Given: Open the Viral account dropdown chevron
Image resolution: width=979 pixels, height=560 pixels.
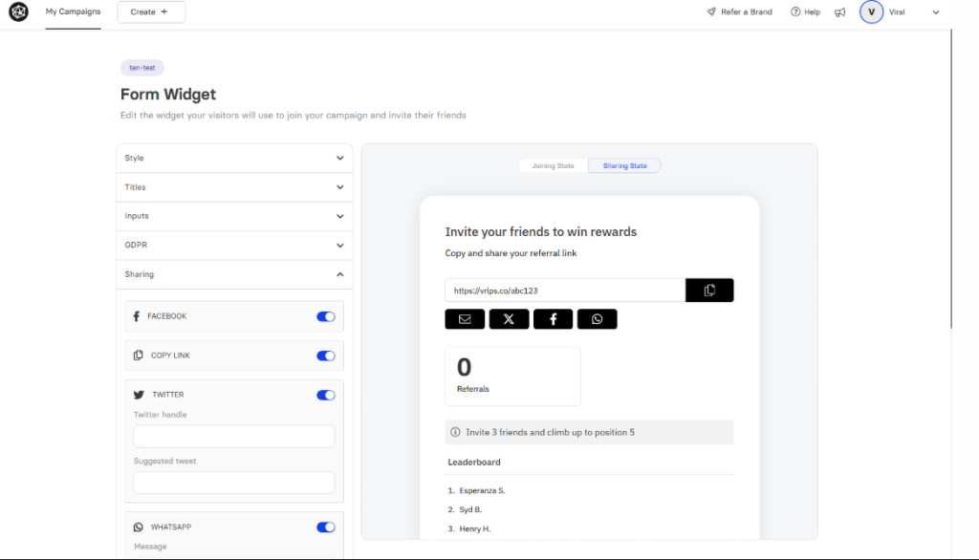Looking at the screenshot, I should [x=935, y=11].
